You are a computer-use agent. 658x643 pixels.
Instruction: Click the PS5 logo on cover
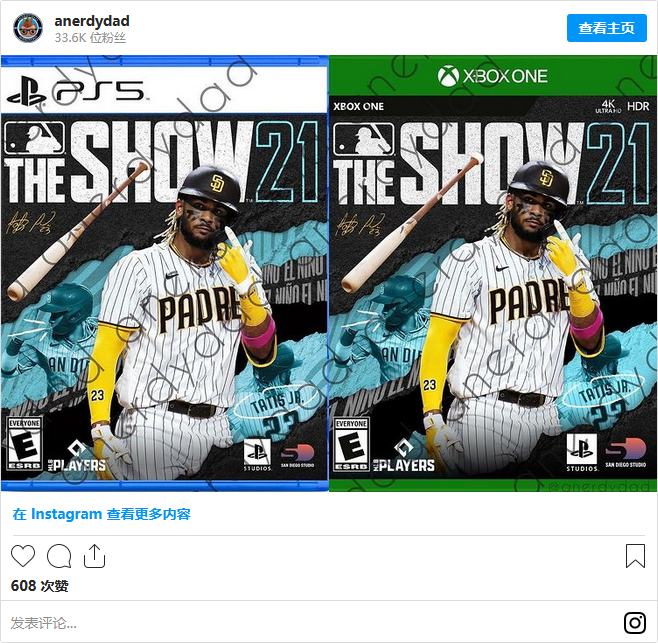click(77, 91)
